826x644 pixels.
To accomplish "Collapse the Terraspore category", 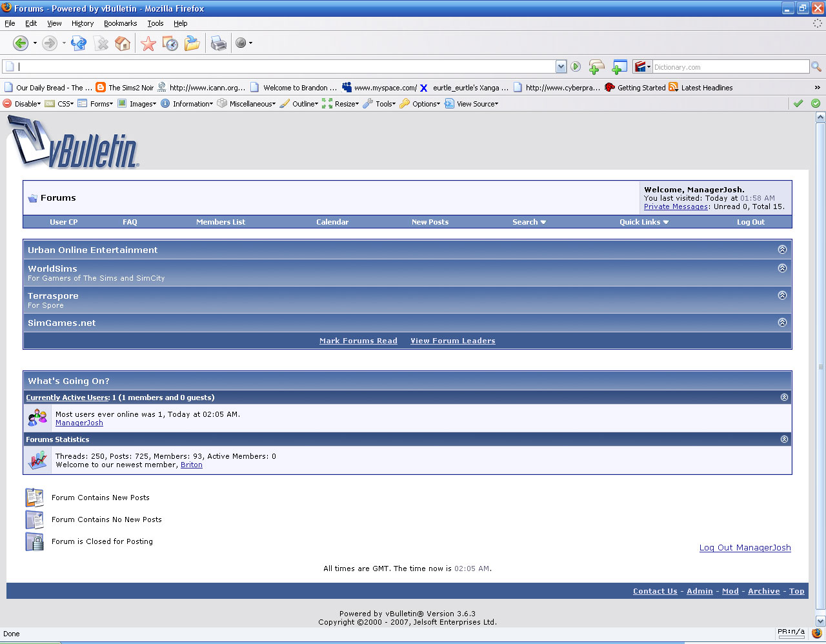I will tap(782, 295).
